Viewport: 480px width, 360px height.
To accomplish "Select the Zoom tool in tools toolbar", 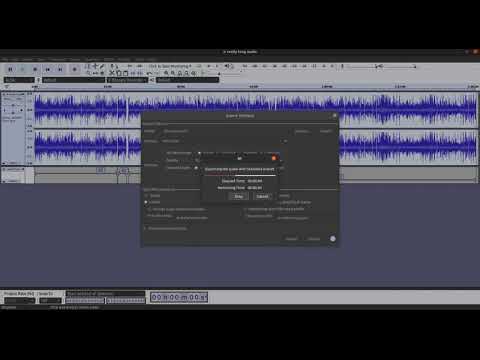I will click(88, 73).
